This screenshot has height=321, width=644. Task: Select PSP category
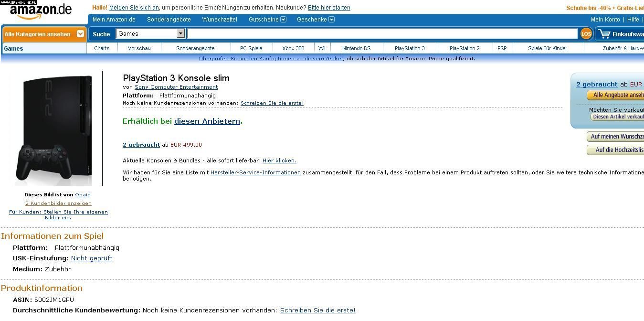[x=502, y=48]
